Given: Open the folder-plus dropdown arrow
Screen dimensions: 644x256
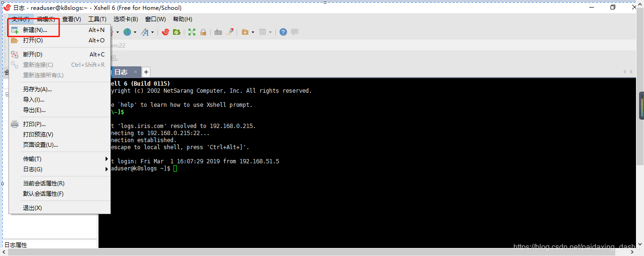Looking at the screenshot, I should 253,32.
